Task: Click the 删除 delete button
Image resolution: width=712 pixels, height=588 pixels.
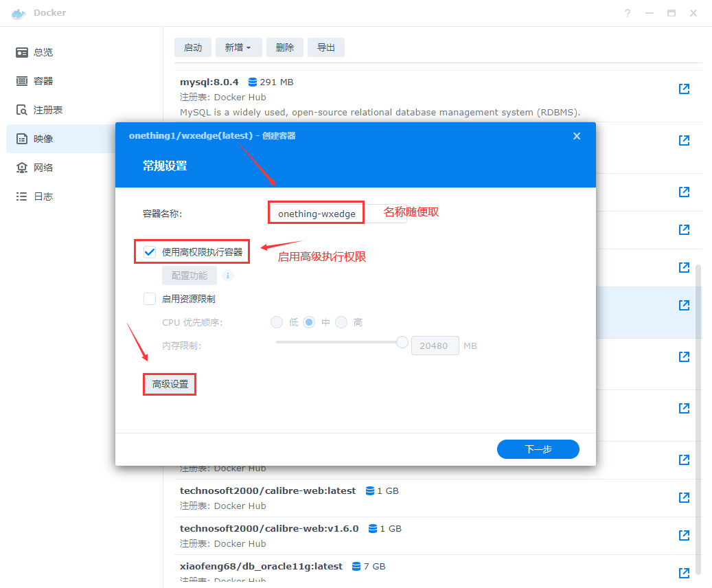Action: click(x=285, y=47)
